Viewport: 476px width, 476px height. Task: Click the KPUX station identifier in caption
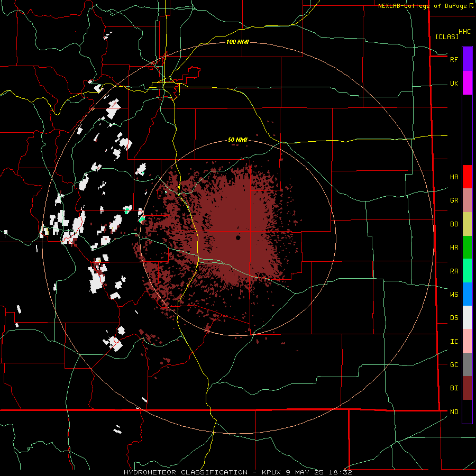(271, 472)
